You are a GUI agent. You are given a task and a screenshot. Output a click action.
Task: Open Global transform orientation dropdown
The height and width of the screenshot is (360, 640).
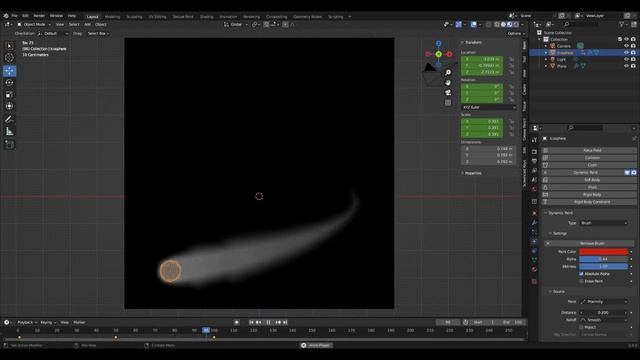tap(236, 24)
